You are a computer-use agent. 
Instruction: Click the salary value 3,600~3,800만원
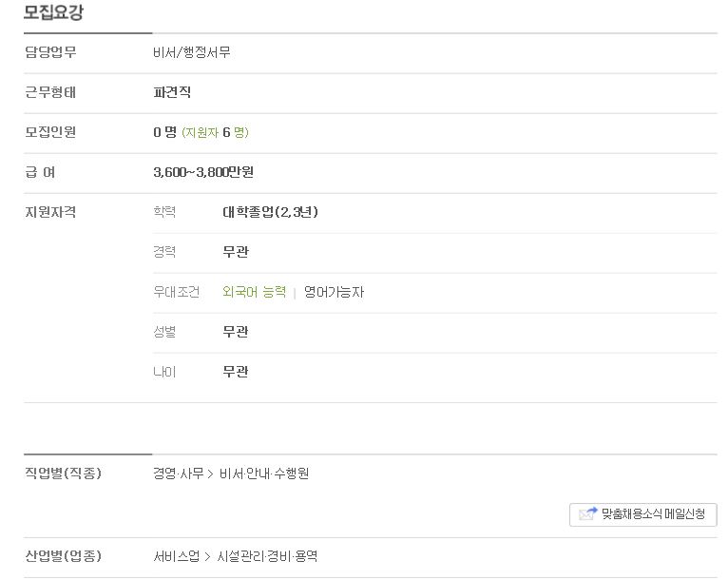[x=203, y=172]
